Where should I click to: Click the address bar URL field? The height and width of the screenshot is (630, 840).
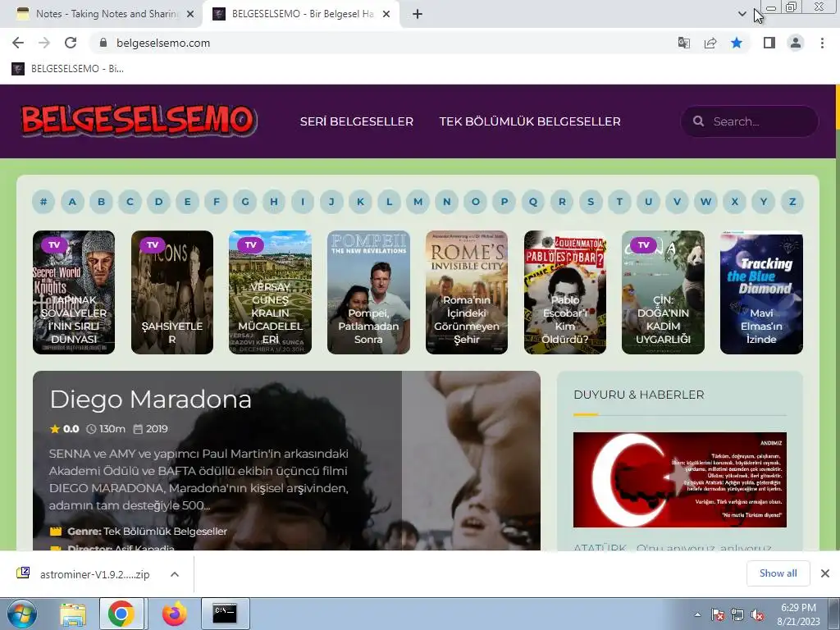(x=375, y=43)
